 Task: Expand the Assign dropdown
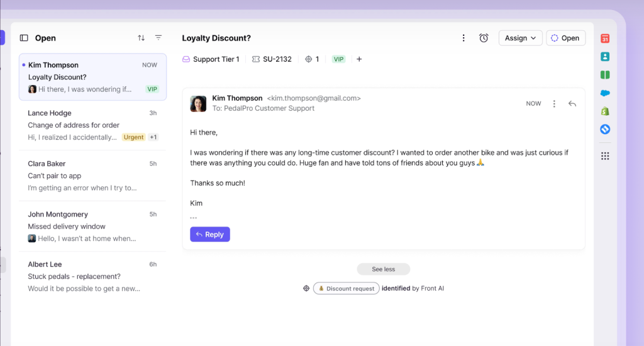click(x=520, y=38)
